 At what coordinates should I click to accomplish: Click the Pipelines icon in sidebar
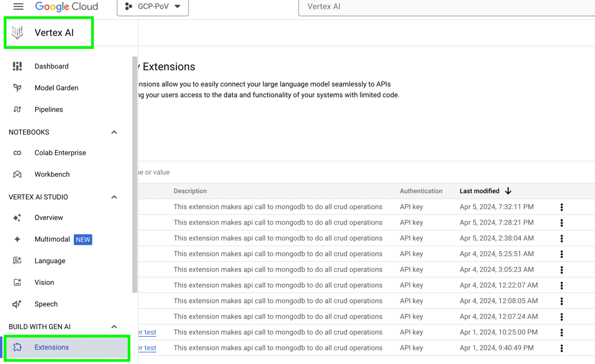click(17, 109)
